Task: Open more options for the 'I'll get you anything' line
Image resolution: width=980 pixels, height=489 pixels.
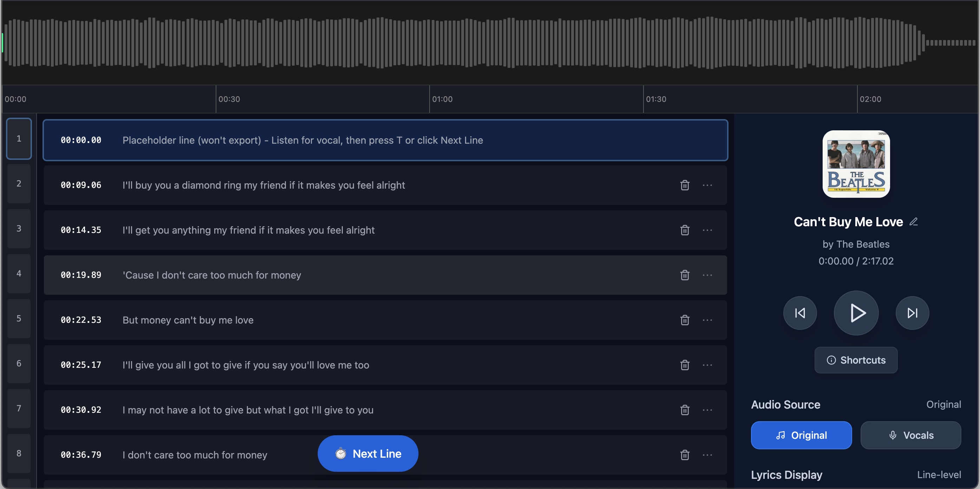Action: coord(707,230)
